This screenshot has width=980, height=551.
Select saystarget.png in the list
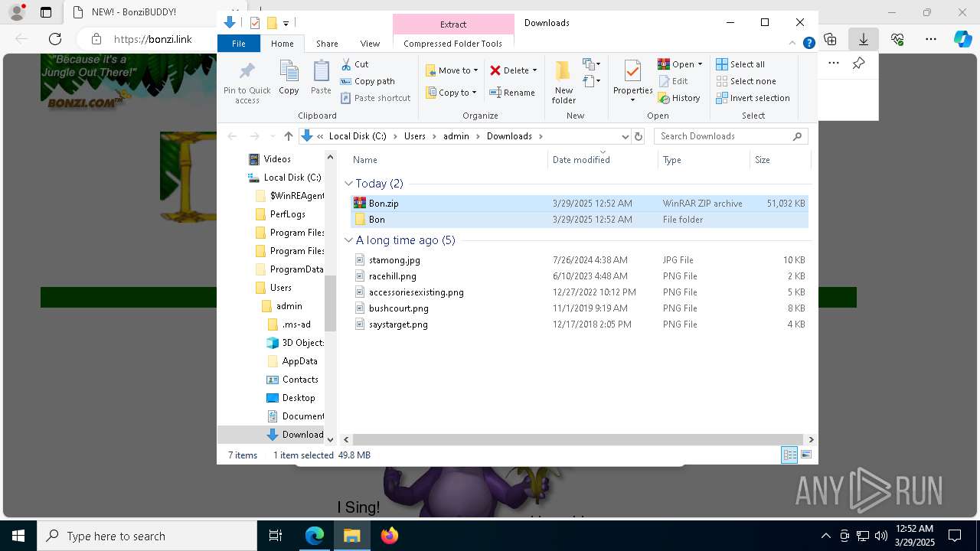579,324
